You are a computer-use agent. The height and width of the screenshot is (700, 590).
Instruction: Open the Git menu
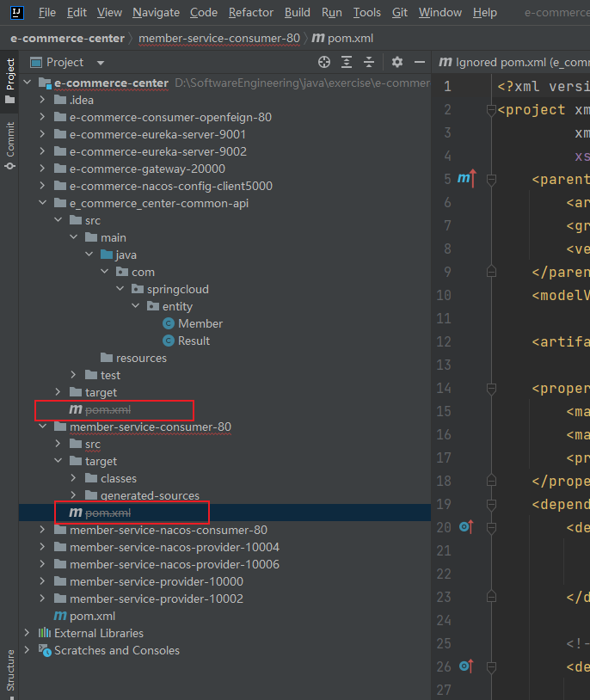point(400,13)
